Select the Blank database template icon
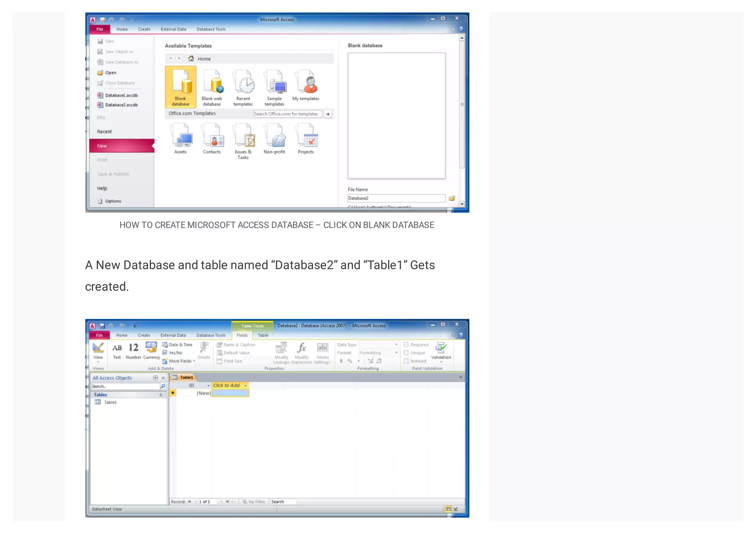 181,87
